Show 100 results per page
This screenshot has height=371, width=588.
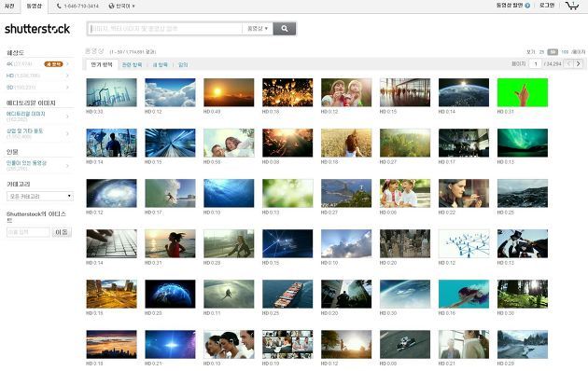pyautogui.click(x=565, y=52)
